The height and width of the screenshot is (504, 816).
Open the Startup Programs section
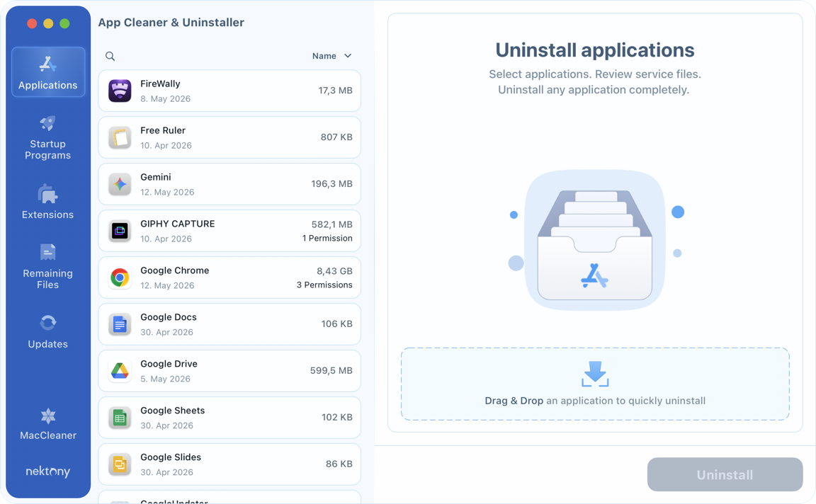(x=48, y=138)
